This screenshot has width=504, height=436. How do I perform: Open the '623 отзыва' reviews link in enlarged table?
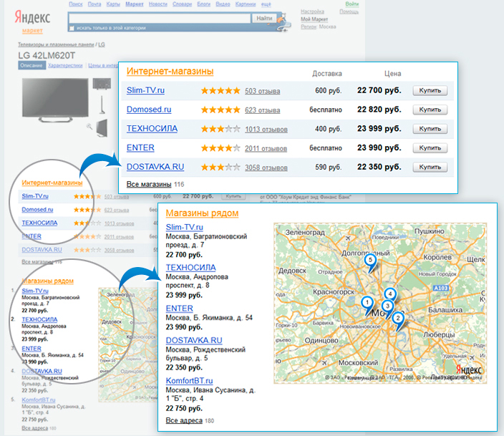tap(262, 110)
